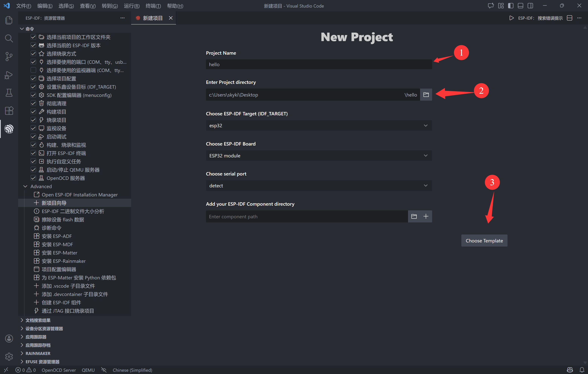Click Chinese (Simplified) language status item
Image resolution: width=588 pixels, height=374 pixels.
[x=132, y=370]
